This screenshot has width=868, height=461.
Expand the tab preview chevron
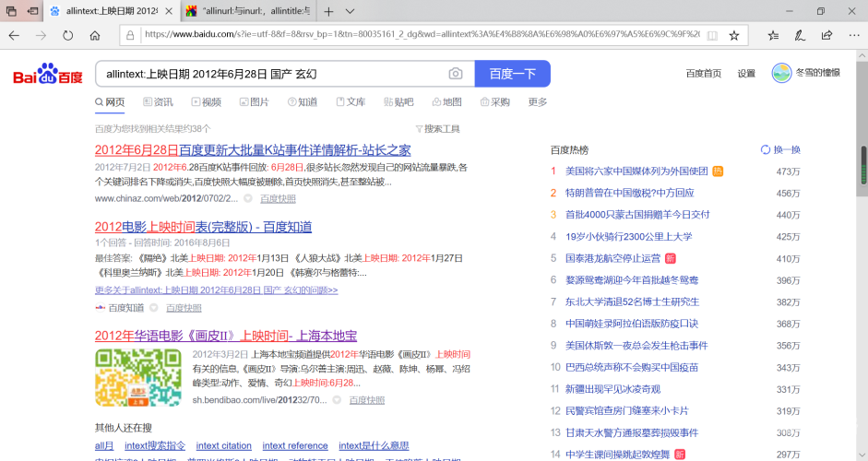click(350, 11)
